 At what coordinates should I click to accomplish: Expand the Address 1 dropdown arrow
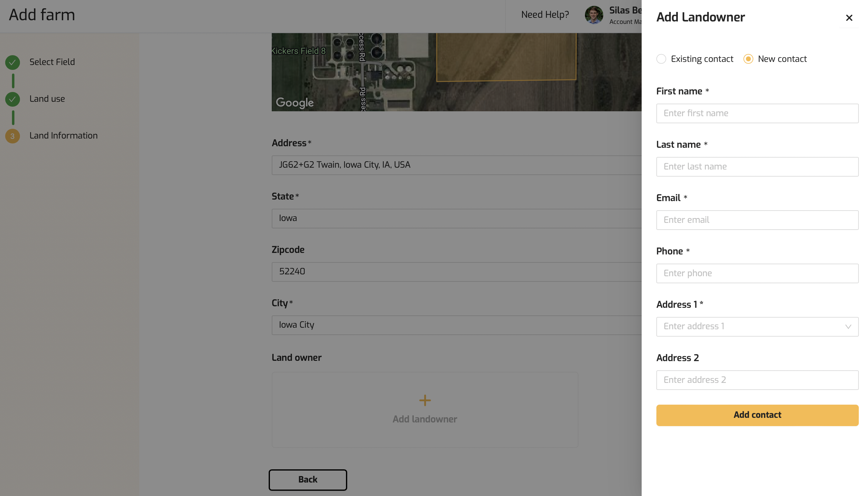pyautogui.click(x=848, y=326)
